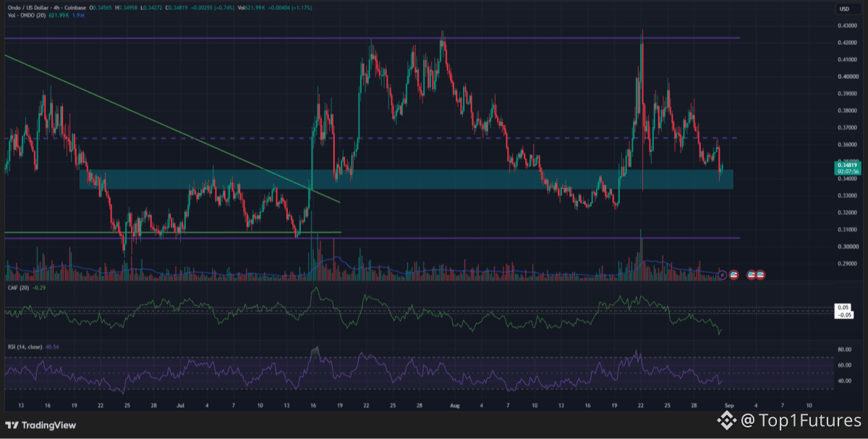The height and width of the screenshot is (439, 868).
Task: Click the 0.37000 price axis label
Action: click(846, 127)
